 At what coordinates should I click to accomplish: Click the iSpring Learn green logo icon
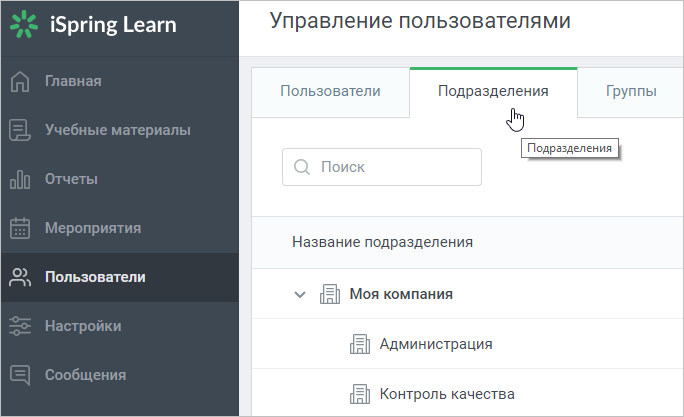[24, 24]
